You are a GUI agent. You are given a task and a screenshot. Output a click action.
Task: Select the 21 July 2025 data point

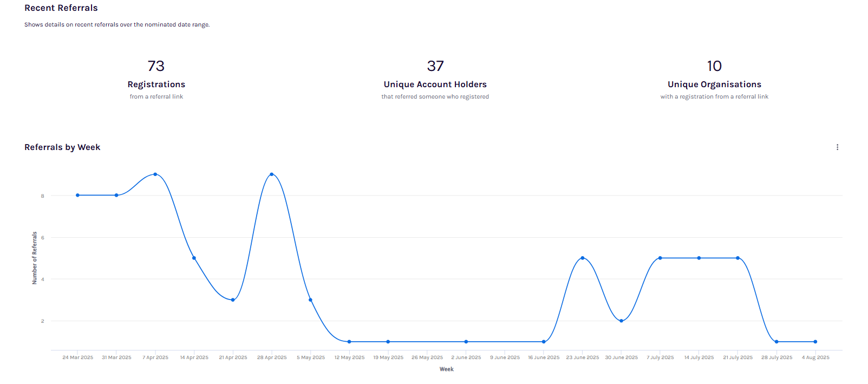pos(738,258)
